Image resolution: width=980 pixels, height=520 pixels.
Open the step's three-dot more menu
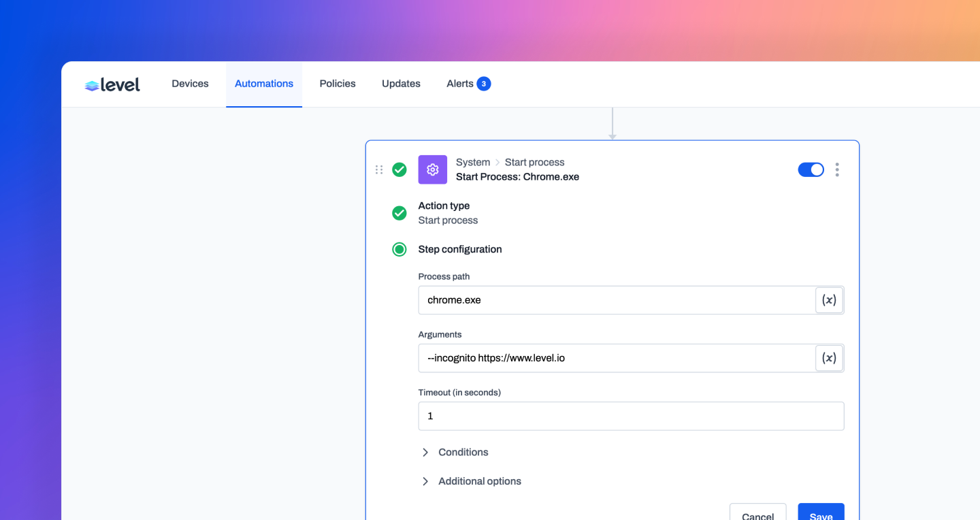[837, 169]
